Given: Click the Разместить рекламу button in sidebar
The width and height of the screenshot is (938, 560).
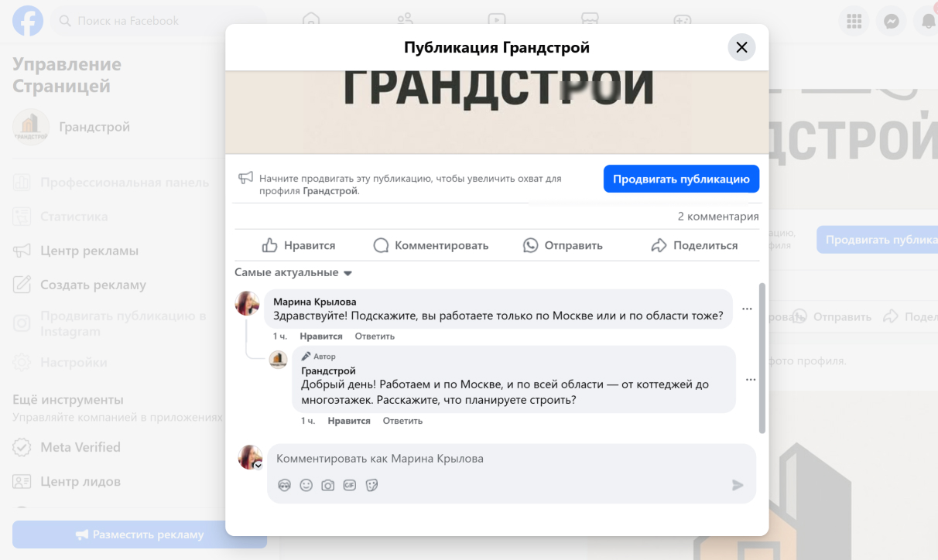Looking at the screenshot, I should (x=139, y=534).
